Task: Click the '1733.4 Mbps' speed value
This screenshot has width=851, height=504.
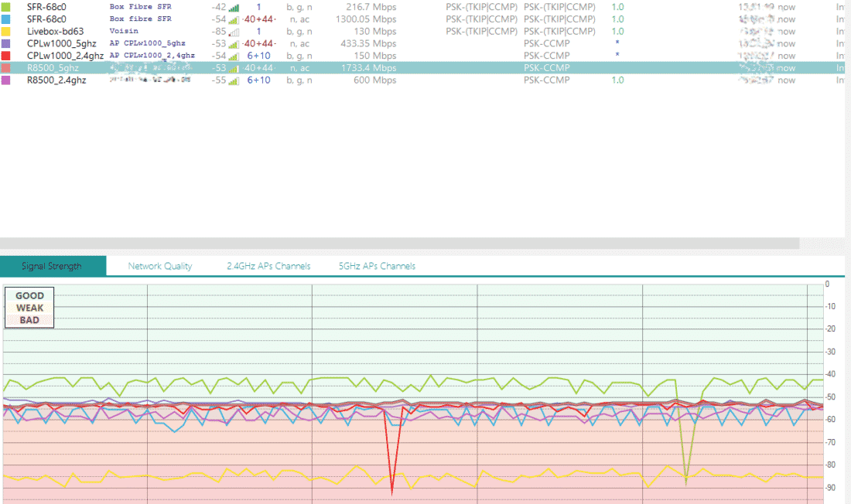Action: [368, 68]
